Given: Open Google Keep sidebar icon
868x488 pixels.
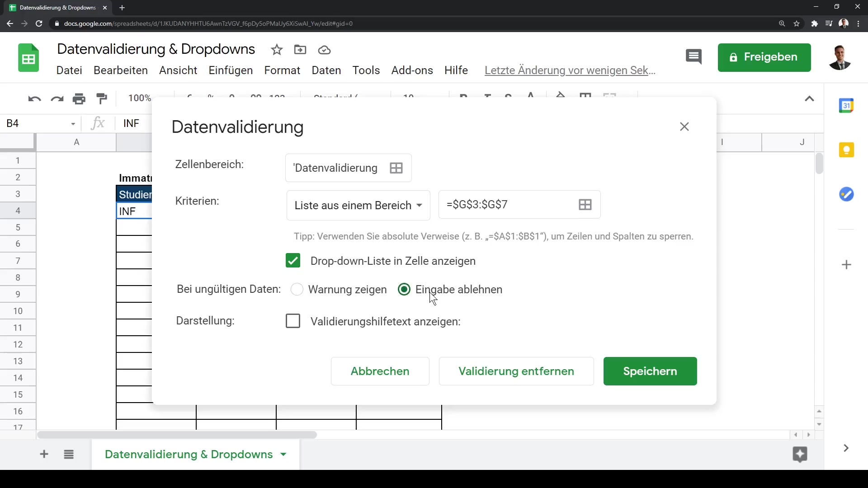Looking at the screenshot, I should pyautogui.click(x=846, y=150).
